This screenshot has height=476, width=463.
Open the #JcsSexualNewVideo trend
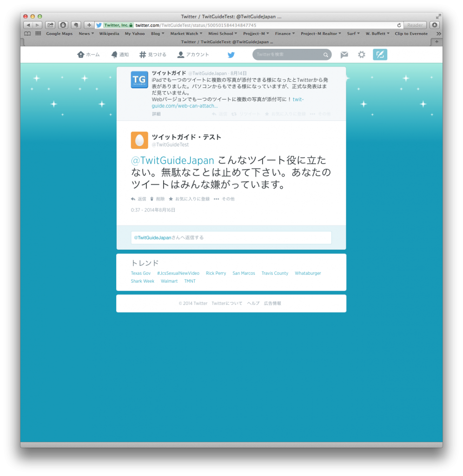tap(178, 273)
